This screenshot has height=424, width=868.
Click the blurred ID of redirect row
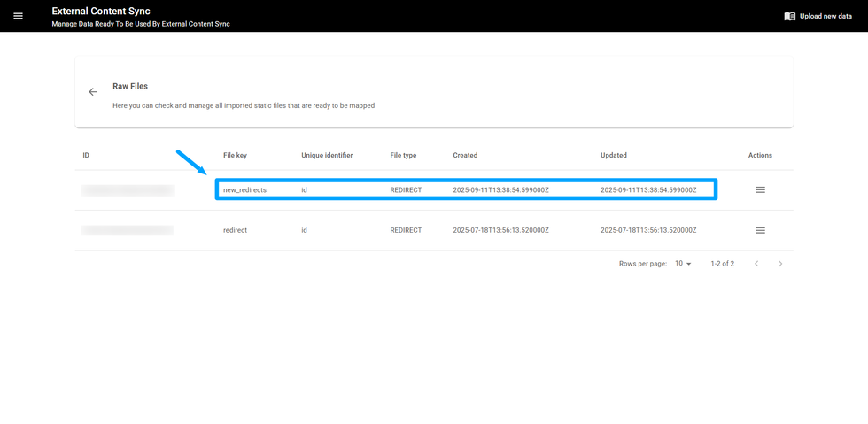pos(128,230)
